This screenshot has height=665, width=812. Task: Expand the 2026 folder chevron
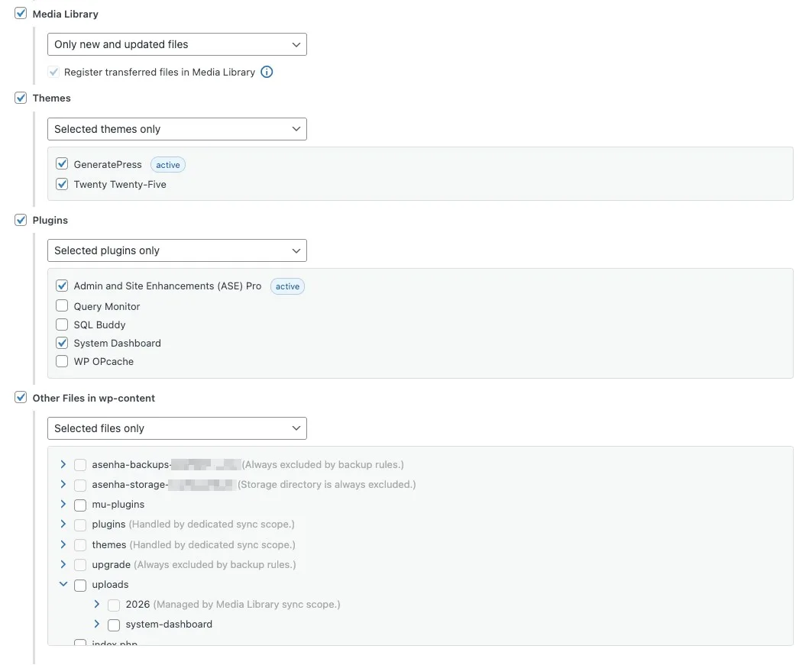pyautogui.click(x=97, y=605)
